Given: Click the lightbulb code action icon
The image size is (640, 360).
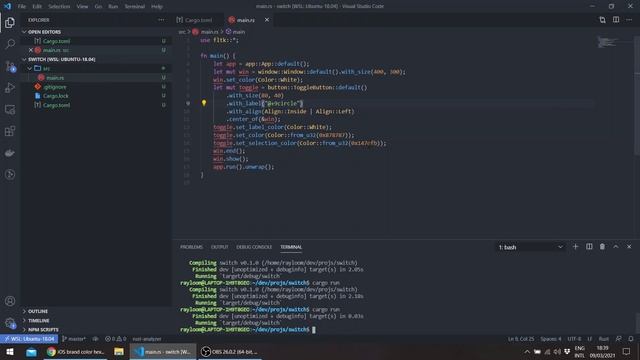Looking at the screenshot, I should [204, 103].
